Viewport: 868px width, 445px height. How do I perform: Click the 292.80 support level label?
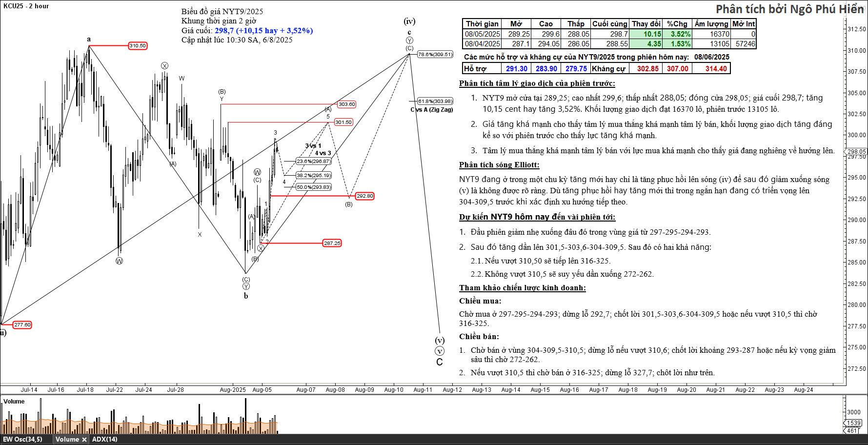click(x=364, y=196)
